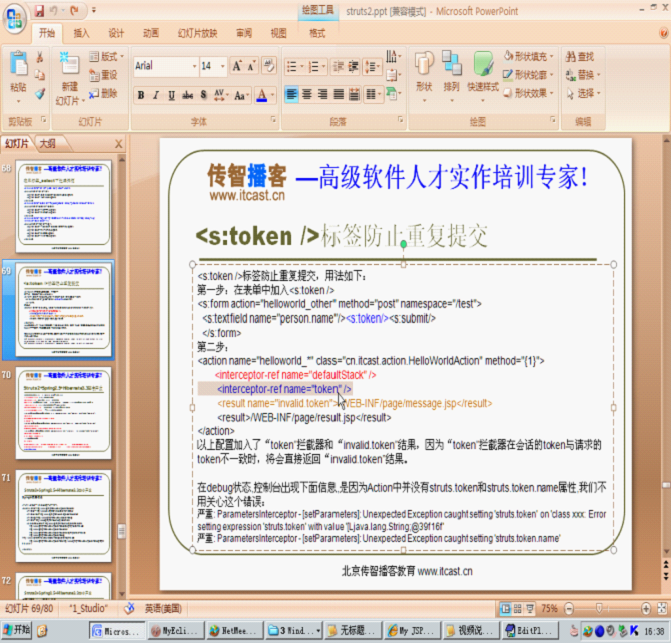Screen dimensions: 671x643
Task: Click 替换 replace button
Action: [583, 75]
